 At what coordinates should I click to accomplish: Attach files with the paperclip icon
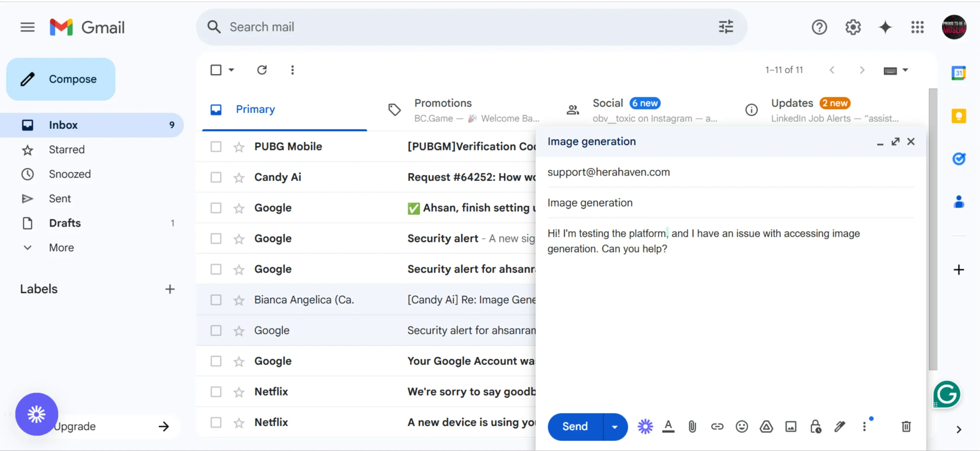tap(692, 426)
